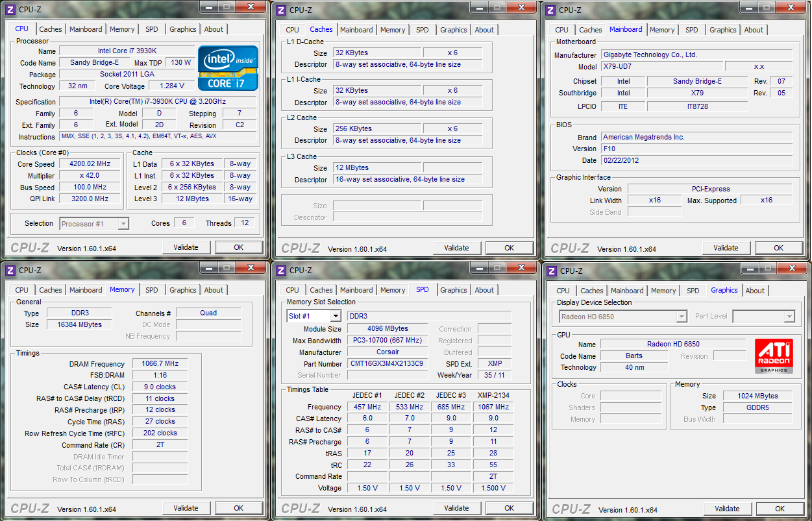
Task: Click the Z title icon of the SPD-tab window
Action: tap(280, 270)
